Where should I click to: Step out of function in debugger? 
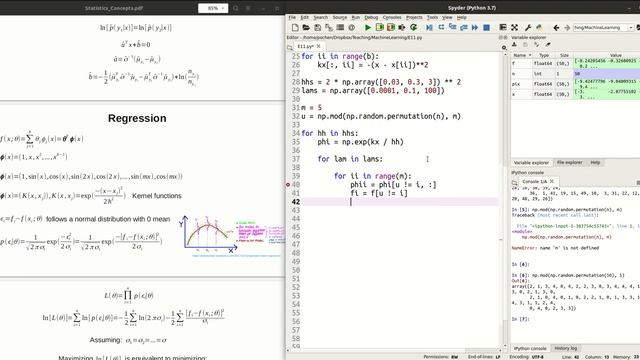(x=464, y=27)
